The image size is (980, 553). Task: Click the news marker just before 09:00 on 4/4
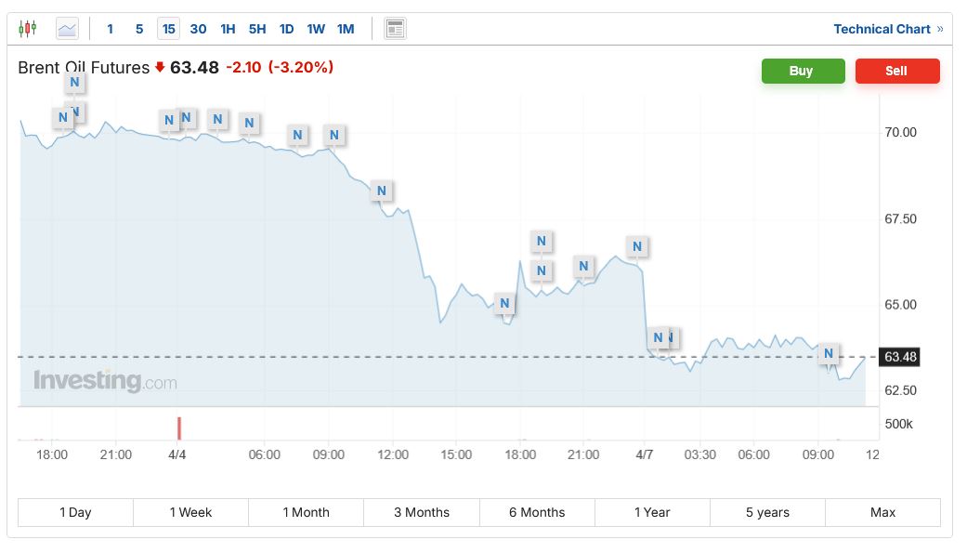pyautogui.click(x=297, y=136)
